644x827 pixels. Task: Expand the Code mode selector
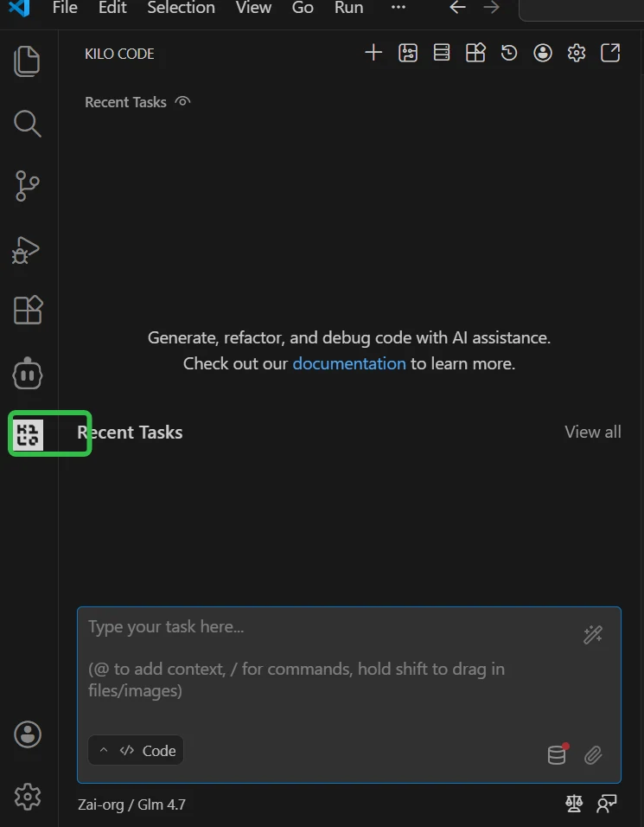coord(136,750)
